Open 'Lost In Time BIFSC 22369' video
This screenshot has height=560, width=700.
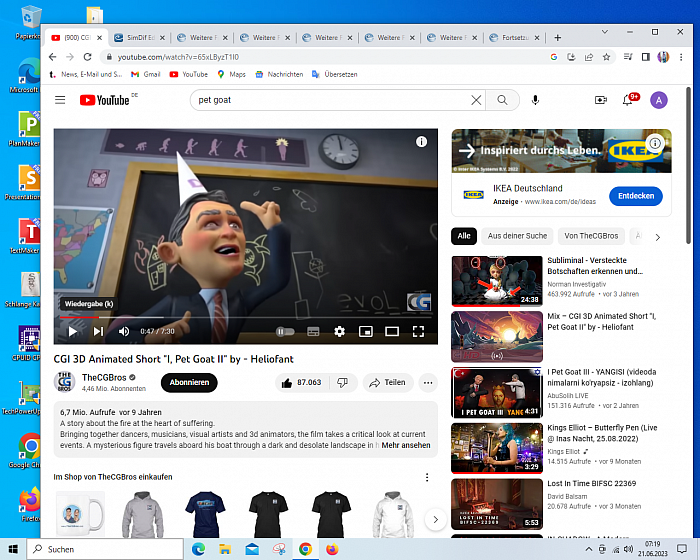pyautogui.click(x=497, y=504)
